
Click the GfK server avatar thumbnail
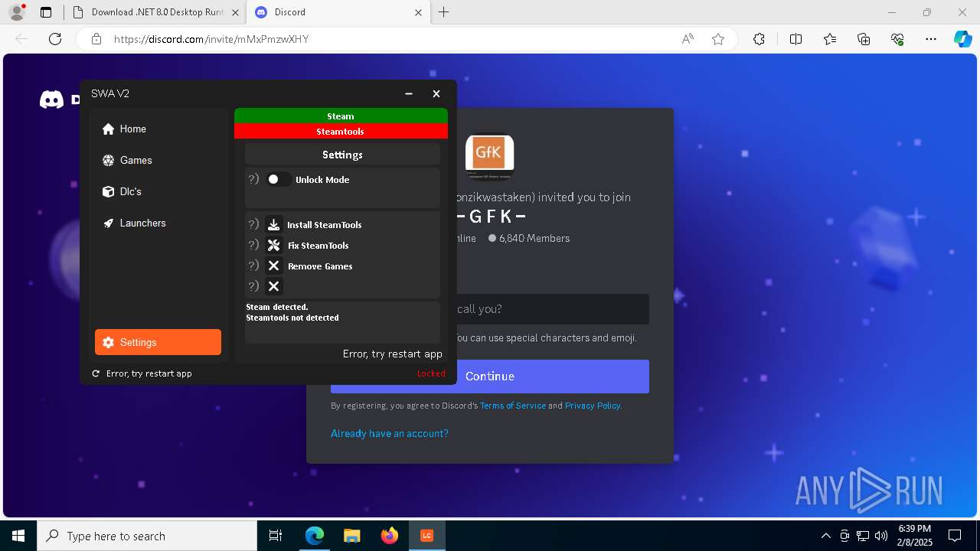[489, 158]
